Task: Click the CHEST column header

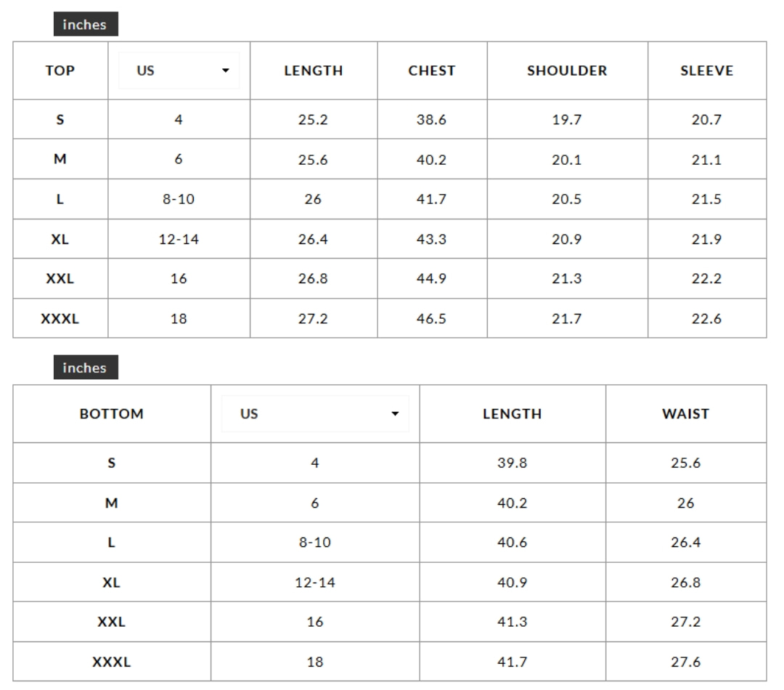Action: (x=432, y=70)
